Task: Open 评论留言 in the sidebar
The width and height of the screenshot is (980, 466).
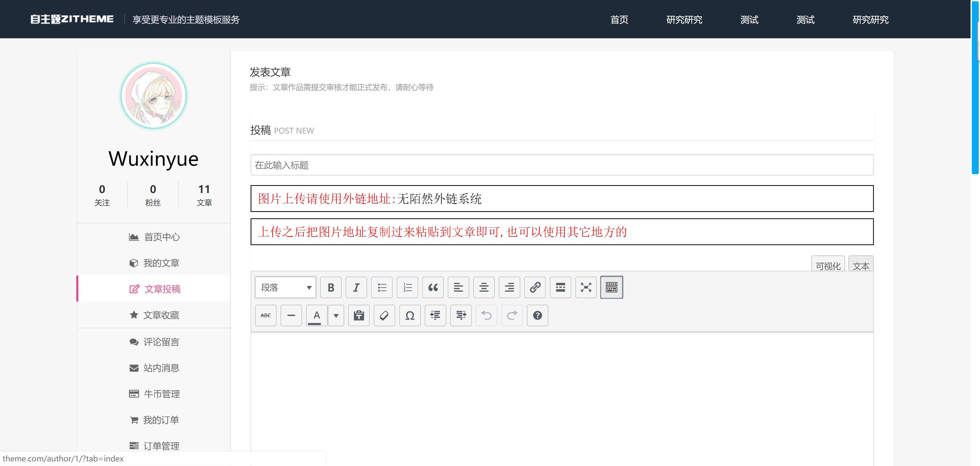Action: coord(154,342)
